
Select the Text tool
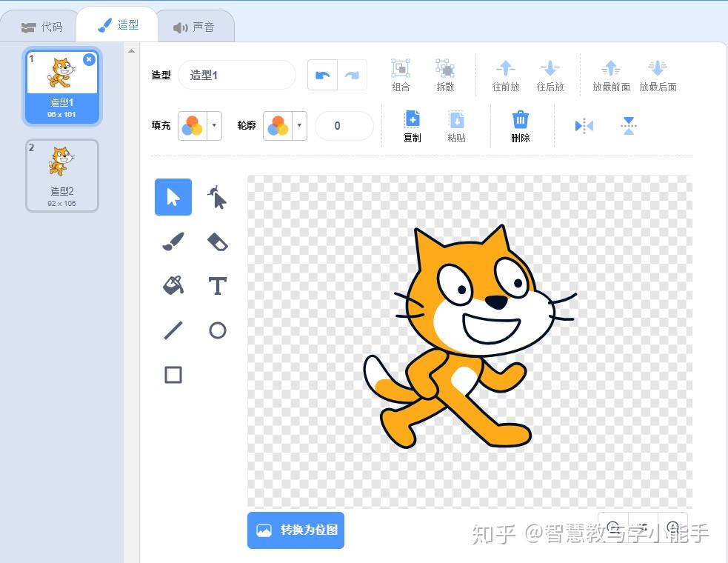(217, 286)
